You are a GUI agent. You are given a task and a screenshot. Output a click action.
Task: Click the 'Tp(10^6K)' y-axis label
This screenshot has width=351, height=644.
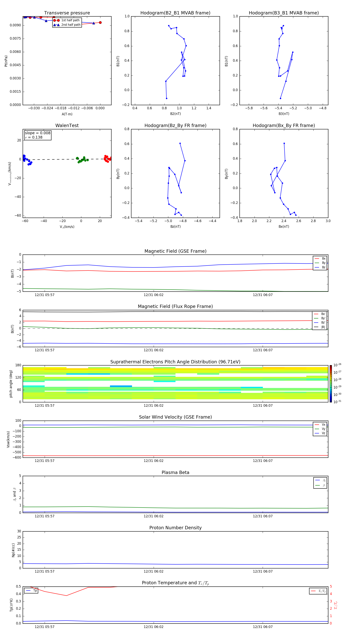[x=11, y=605]
